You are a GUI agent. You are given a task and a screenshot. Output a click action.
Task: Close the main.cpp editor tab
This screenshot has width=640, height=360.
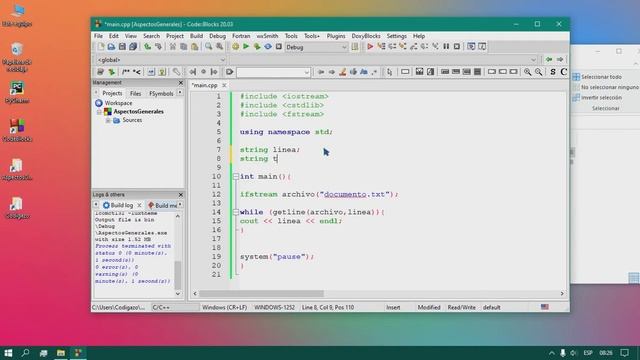(x=224, y=85)
